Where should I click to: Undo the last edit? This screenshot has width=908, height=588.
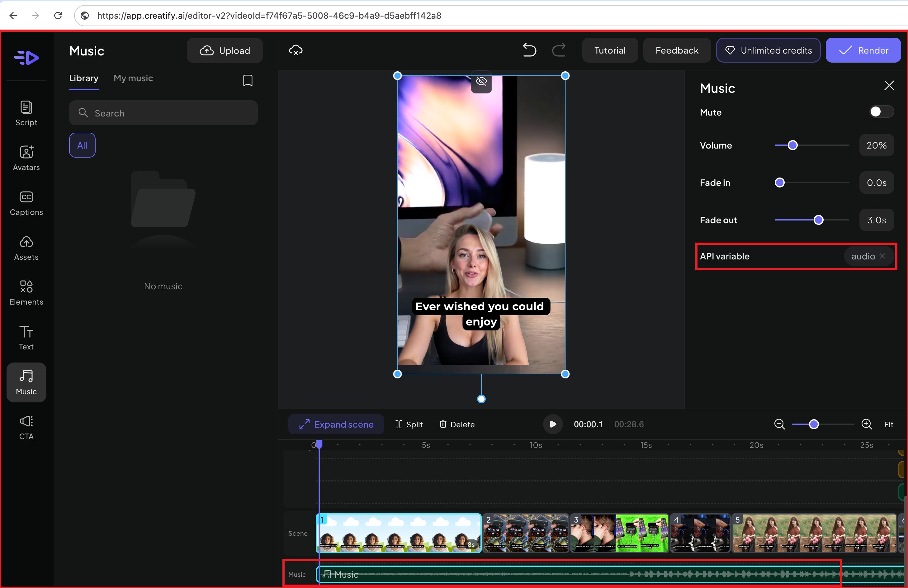click(x=529, y=50)
